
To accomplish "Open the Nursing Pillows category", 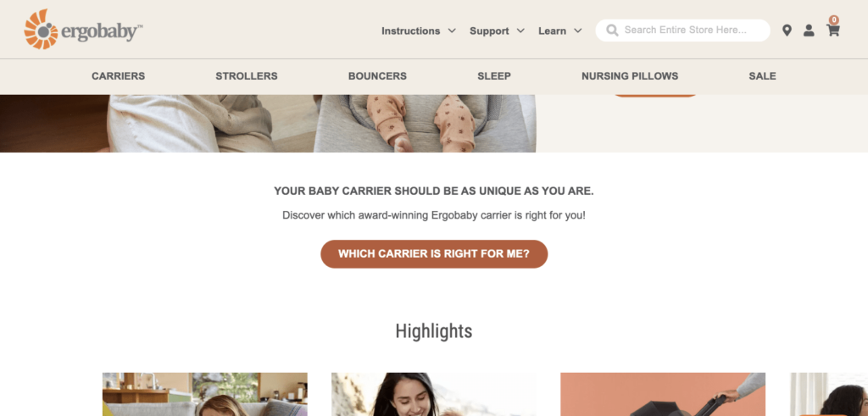I will (x=630, y=76).
